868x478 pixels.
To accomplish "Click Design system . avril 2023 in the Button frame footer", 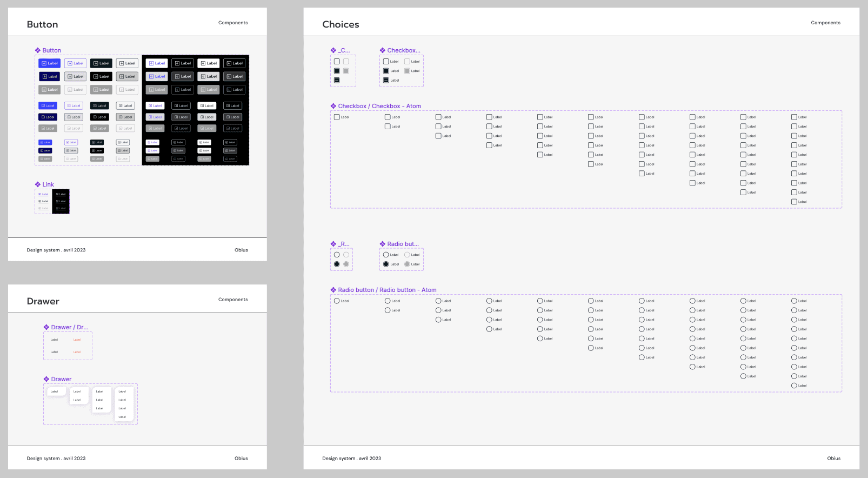I will (56, 250).
